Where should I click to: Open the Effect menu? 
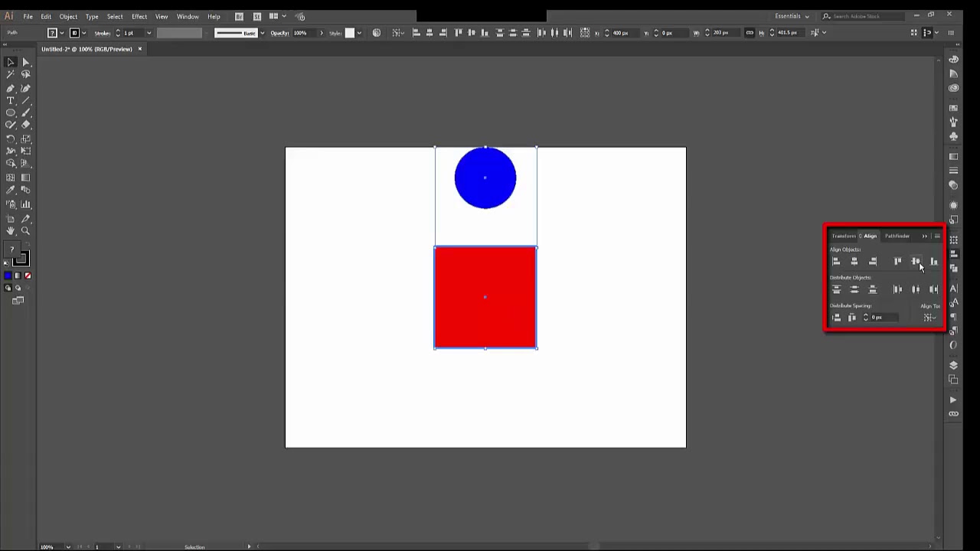pos(139,16)
